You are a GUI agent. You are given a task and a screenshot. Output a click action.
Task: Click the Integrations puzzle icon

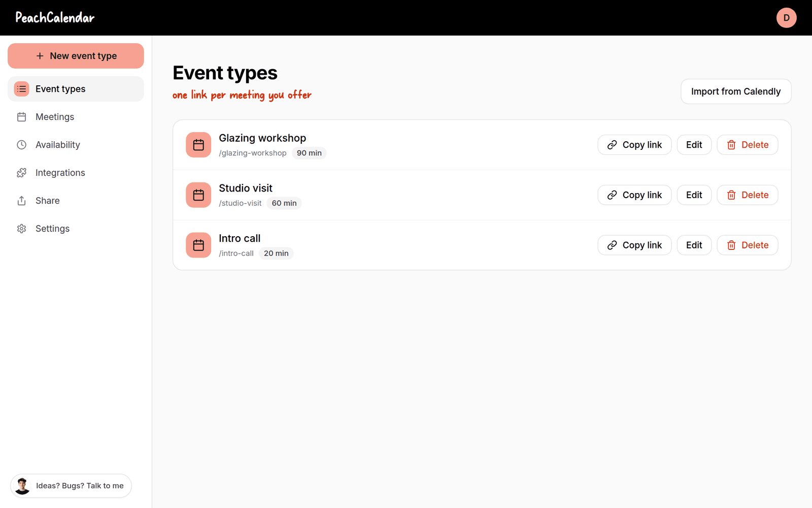click(21, 173)
